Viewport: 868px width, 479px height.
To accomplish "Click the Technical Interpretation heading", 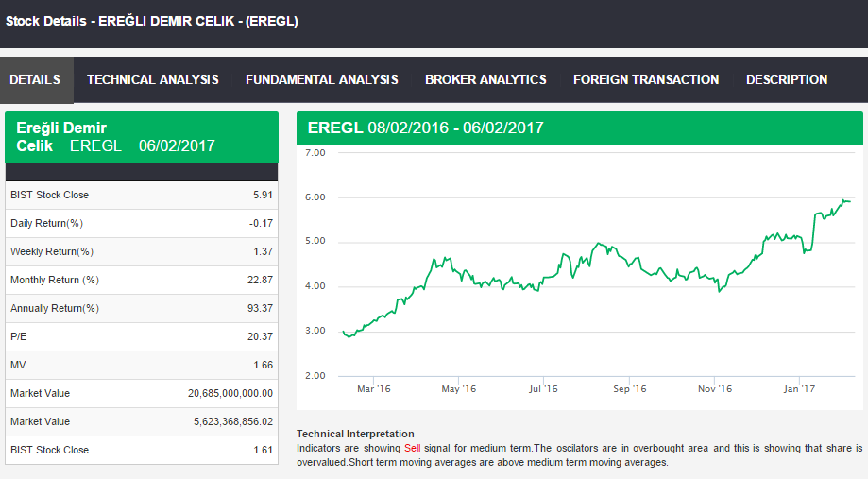I will [x=355, y=435].
